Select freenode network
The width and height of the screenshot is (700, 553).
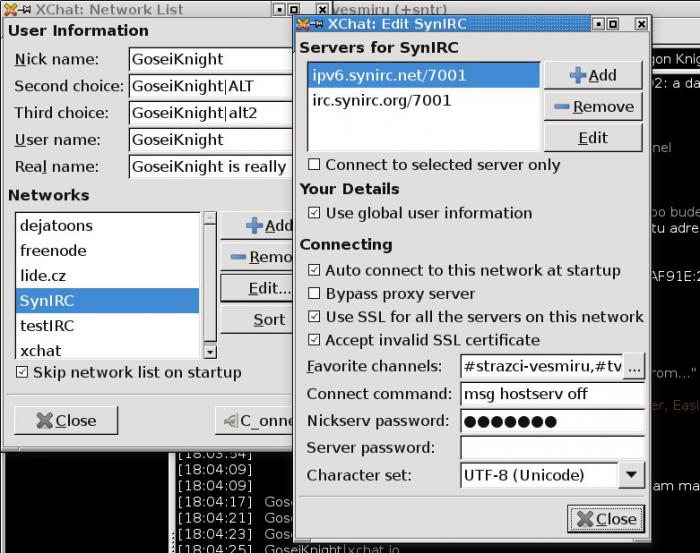[x=108, y=250]
